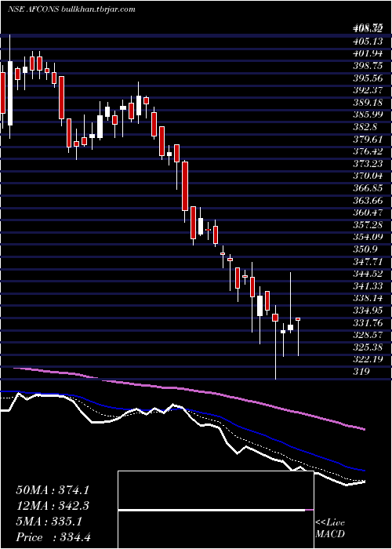
Task: Click the NSE AFCONS bullkhan.tbrjar.com title text
Action: (72, 9)
